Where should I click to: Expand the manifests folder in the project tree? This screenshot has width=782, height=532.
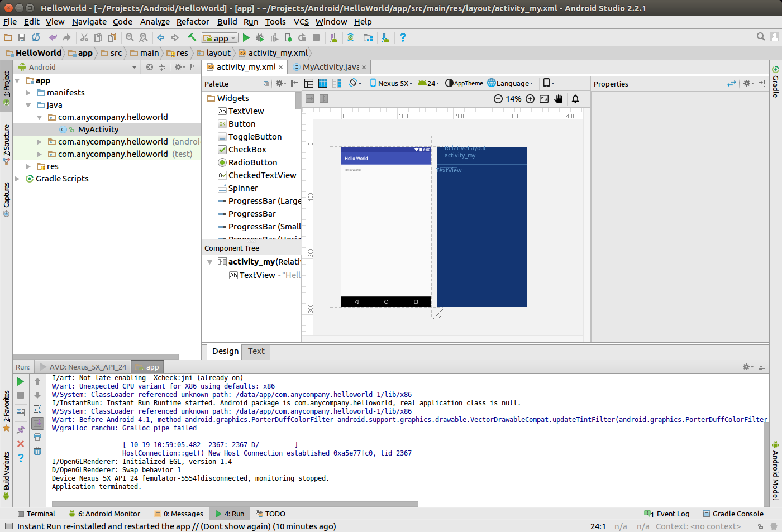[28, 93]
